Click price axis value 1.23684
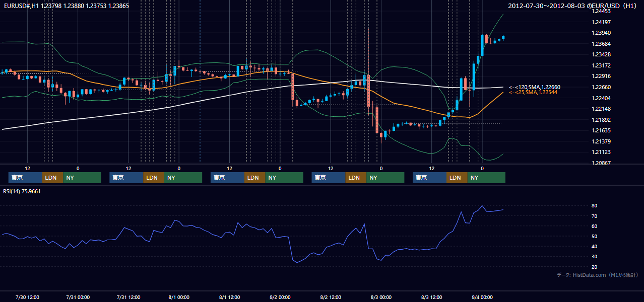The height and width of the screenshot is (302, 644). pos(601,44)
